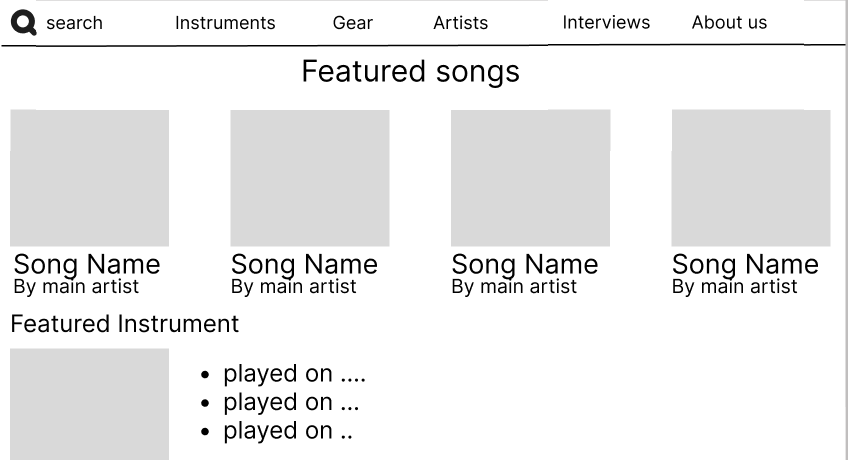Viewport: 848px width, 460px height.
Task: Open the featured instrument image
Action: [x=90, y=404]
